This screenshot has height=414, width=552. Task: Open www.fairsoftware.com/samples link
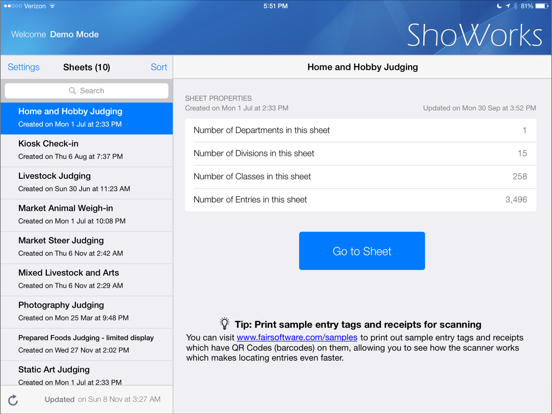coord(297,338)
